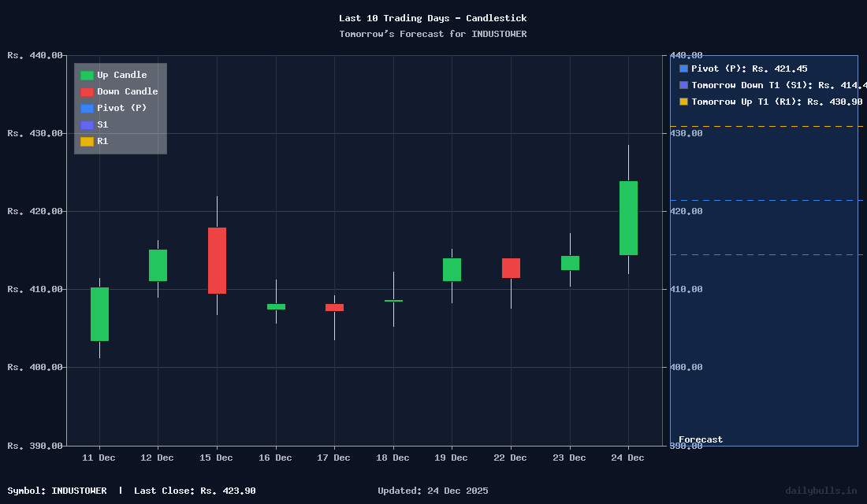Open the dailybulls.in link
867x504 pixels.
(823, 490)
